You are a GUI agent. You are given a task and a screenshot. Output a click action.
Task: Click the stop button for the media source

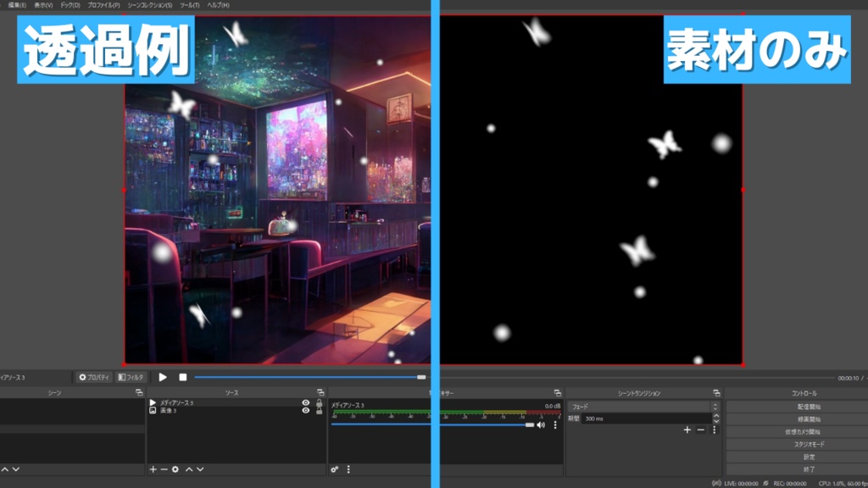[182, 377]
